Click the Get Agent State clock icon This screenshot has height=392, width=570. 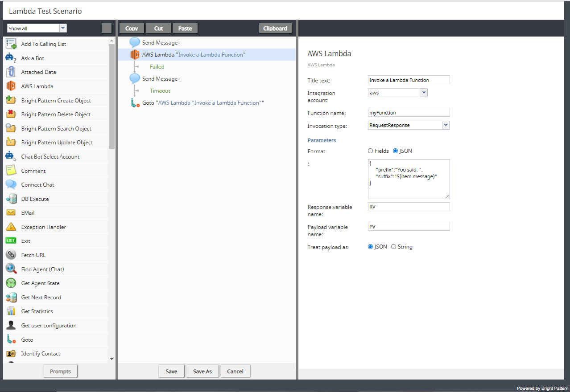click(11, 283)
